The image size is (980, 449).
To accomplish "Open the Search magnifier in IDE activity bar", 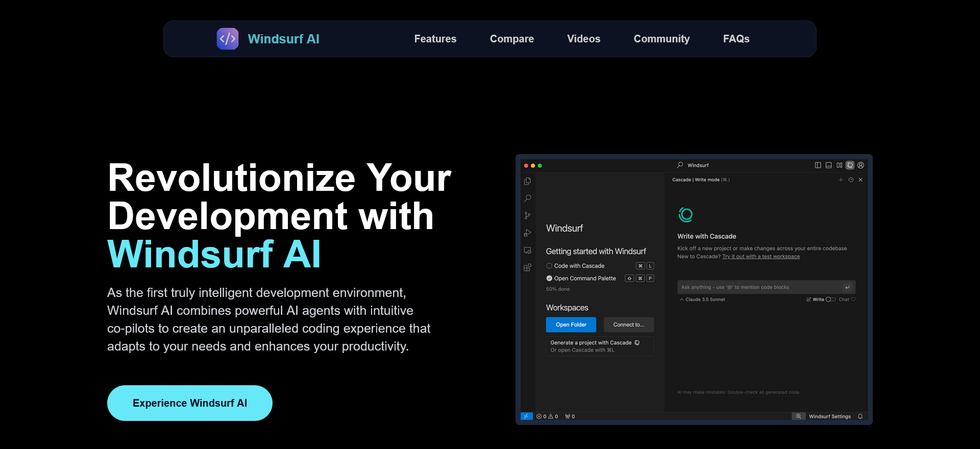I will [x=527, y=198].
